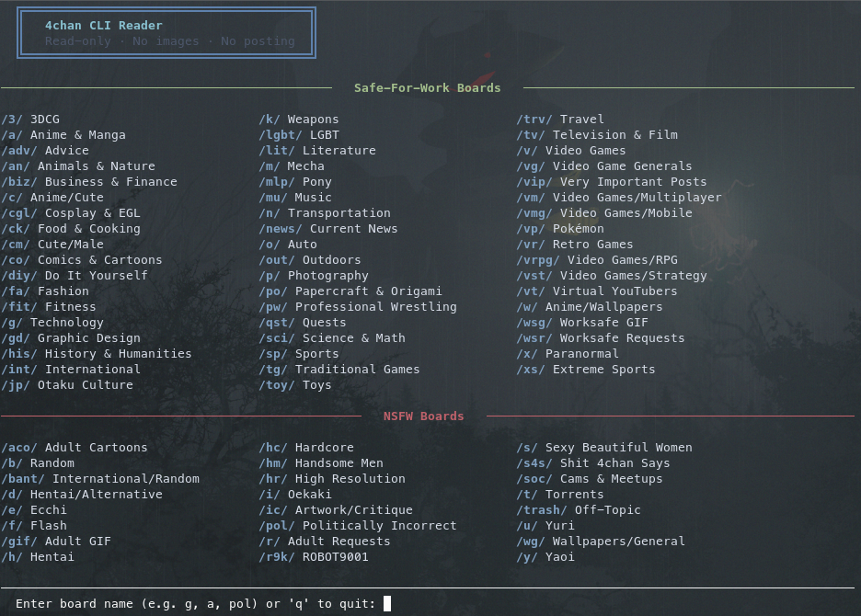Select the /int/ International entry
This screenshot has width=861, height=616.
71,369
